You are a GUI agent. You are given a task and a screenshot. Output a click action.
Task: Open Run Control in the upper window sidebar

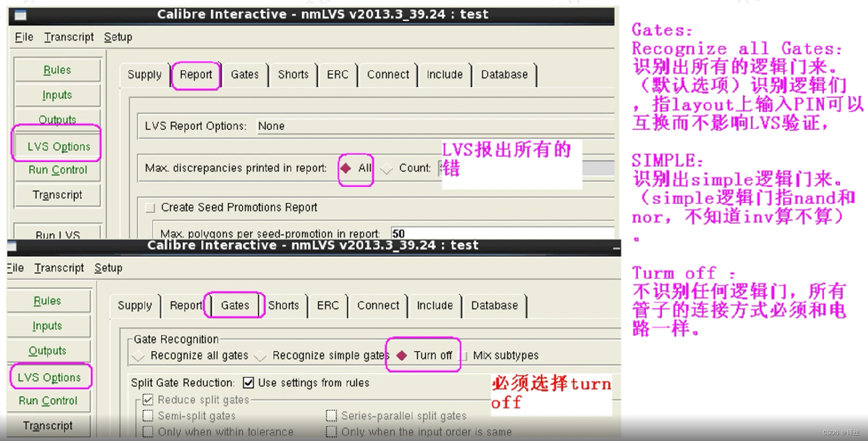click(57, 170)
